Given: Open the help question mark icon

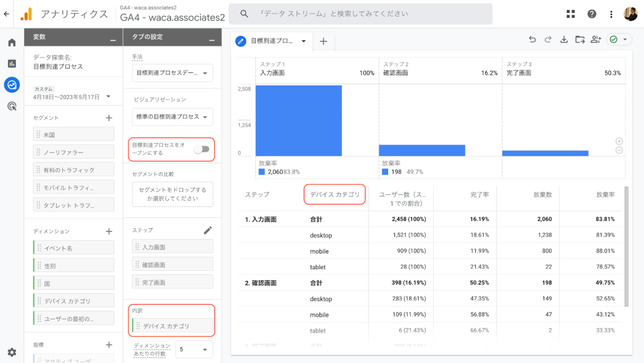Looking at the screenshot, I should tap(591, 14).
